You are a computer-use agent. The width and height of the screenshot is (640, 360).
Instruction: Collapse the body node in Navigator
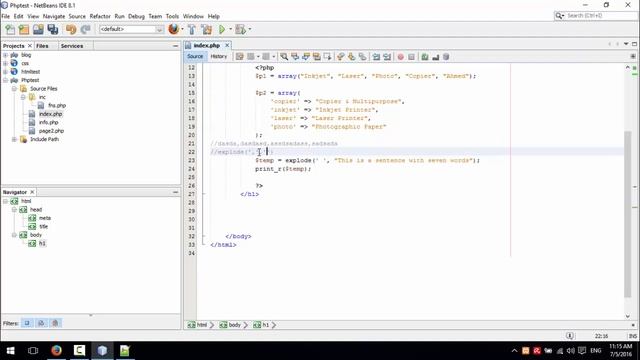(x=14, y=235)
